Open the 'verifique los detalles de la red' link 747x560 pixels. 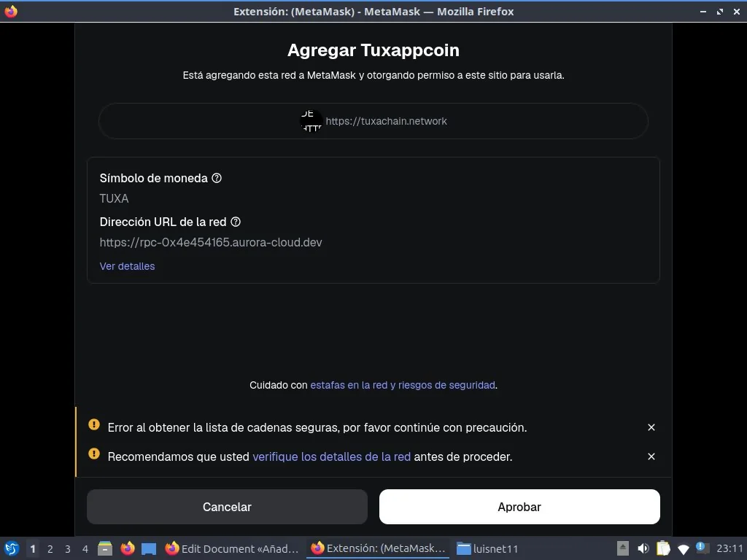coord(331,456)
